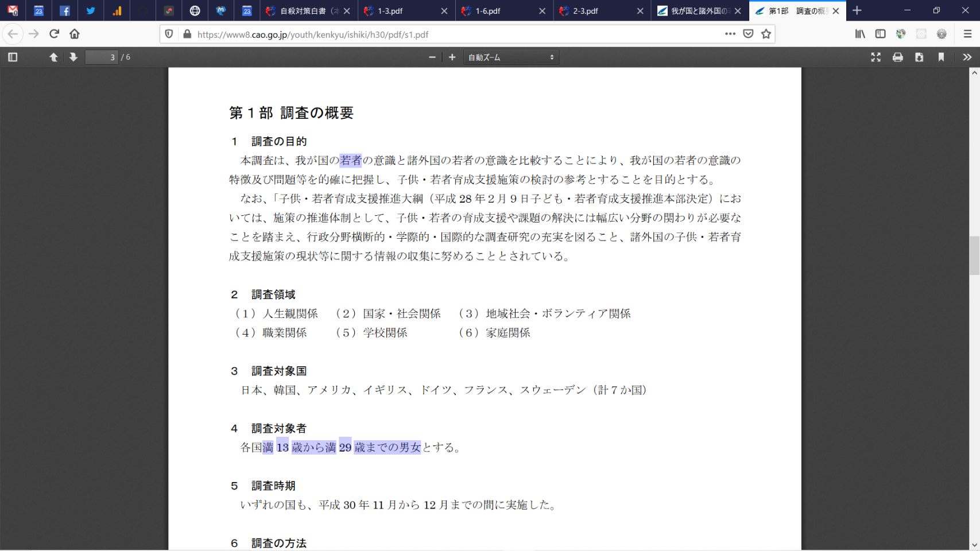The height and width of the screenshot is (551, 980).
Task: Print the PDF document
Action: click(x=897, y=57)
